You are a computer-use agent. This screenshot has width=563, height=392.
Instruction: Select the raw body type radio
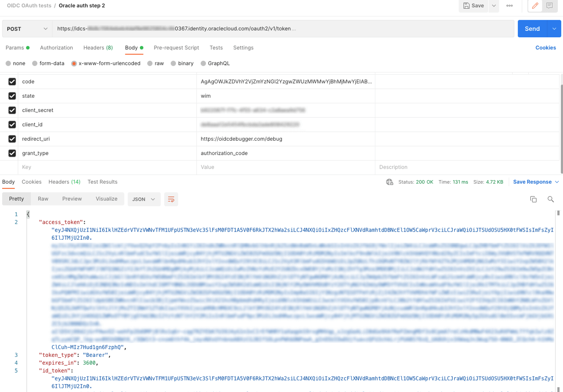pyautogui.click(x=150, y=63)
